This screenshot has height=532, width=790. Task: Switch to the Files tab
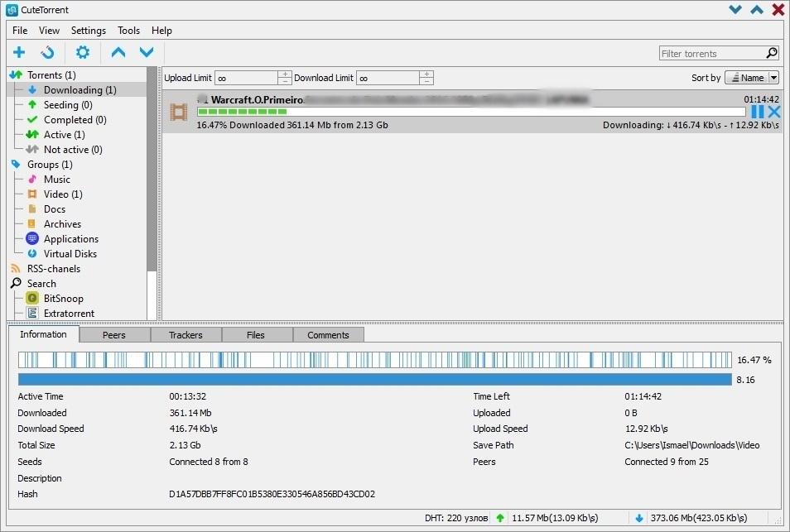pyautogui.click(x=256, y=335)
